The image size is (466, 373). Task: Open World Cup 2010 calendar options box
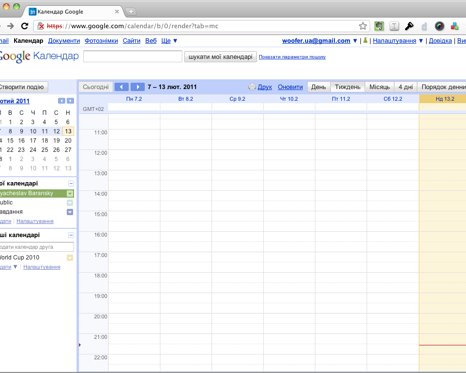(x=70, y=258)
